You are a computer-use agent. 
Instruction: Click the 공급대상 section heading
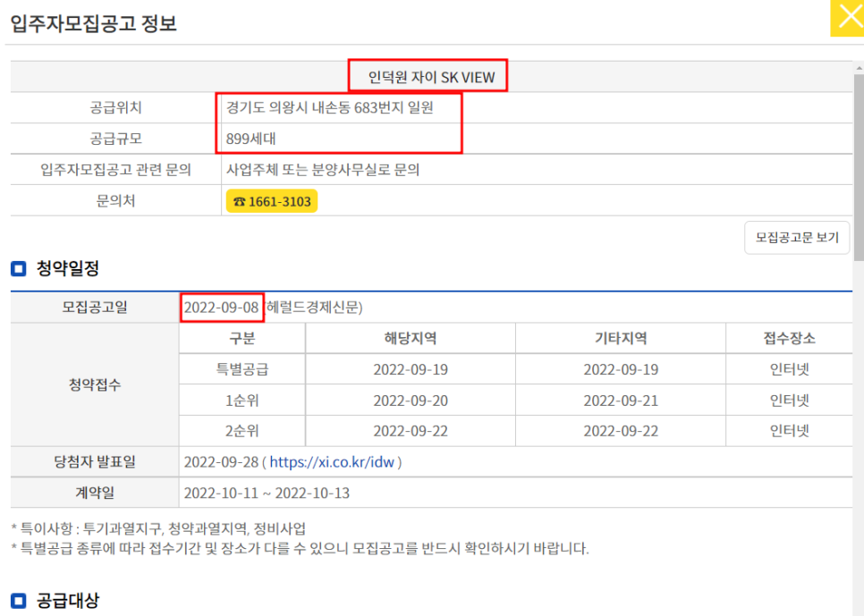coord(68,601)
